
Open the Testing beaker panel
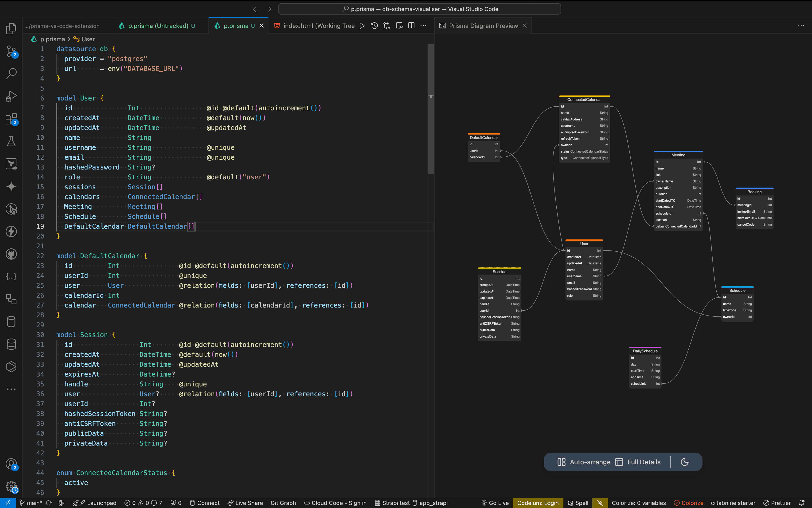[11, 141]
